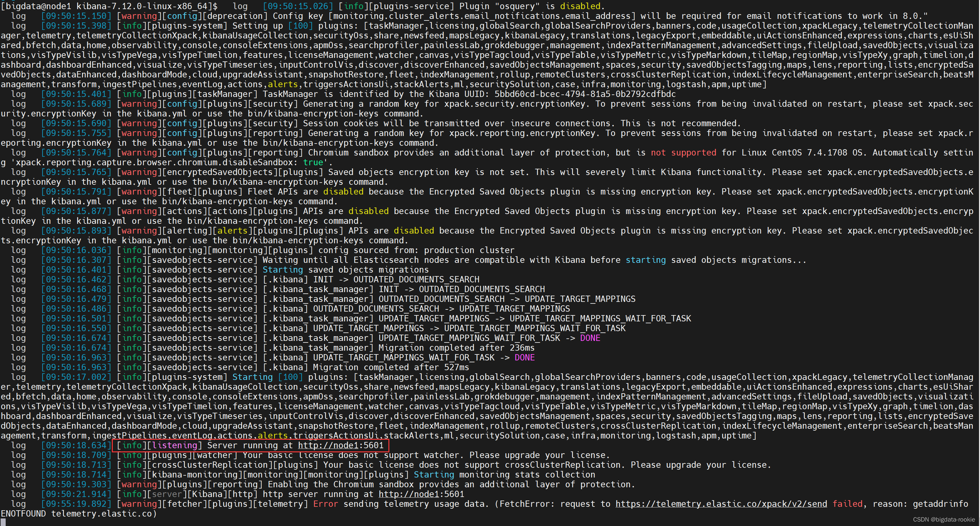Click cyan "Starting" before "monitoring stats collection"
This screenshot has height=526, width=980.
434,474
